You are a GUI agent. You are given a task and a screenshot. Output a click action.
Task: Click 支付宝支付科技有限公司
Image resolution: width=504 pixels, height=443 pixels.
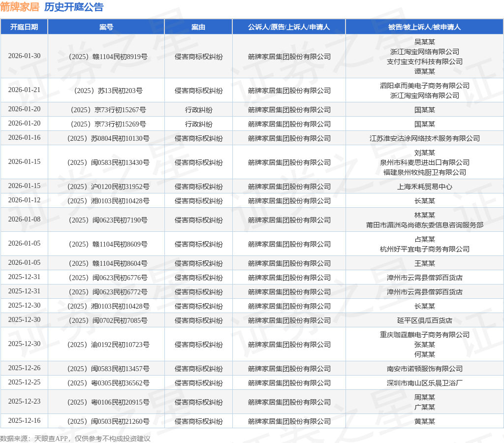424,62
